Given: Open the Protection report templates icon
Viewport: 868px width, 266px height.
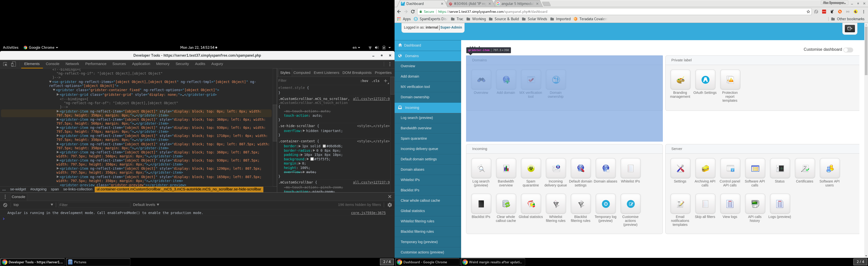Looking at the screenshot, I should 730,80.
